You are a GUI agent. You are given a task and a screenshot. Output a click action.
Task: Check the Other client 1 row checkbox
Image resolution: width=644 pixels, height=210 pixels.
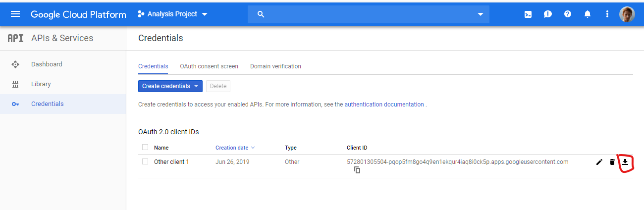point(145,161)
